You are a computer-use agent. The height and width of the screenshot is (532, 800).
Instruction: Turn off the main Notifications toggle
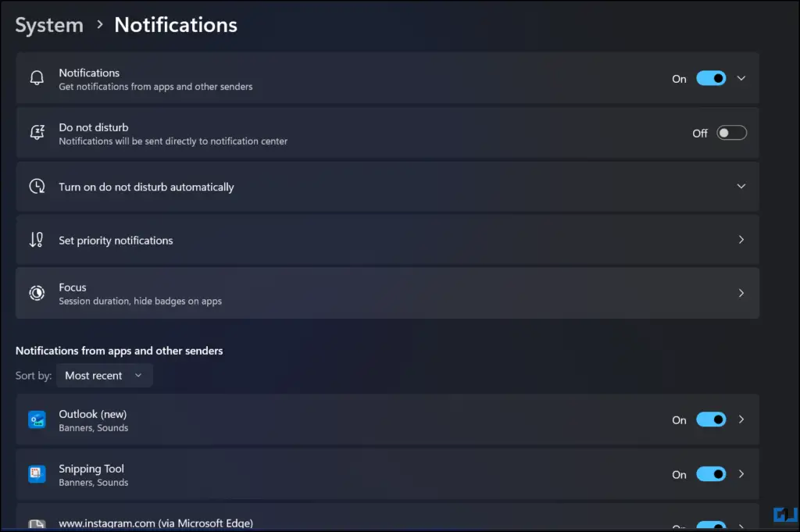(x=711, y=78)
